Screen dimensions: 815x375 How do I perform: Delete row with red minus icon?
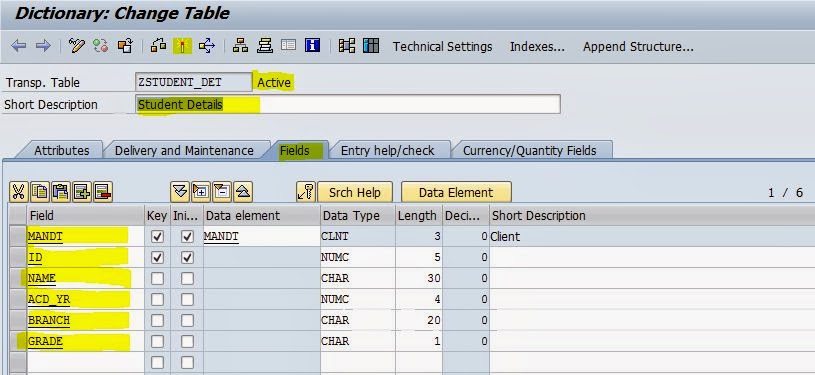point(103,192)
